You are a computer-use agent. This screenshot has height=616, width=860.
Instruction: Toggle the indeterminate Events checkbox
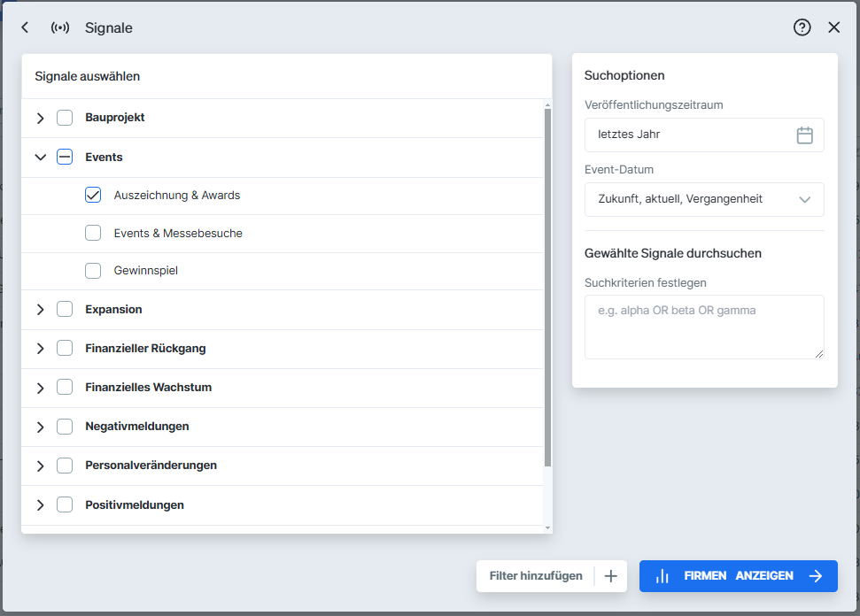65,156
